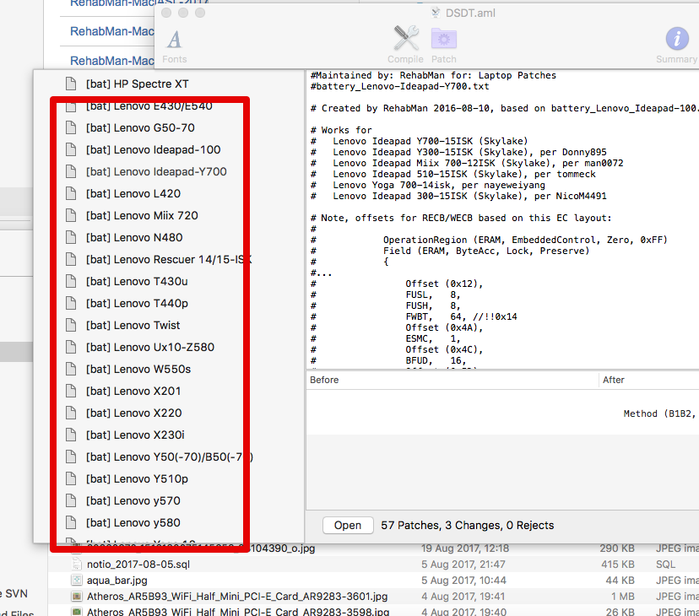Click the Lenovo X230i document icon
The height and width of the screenshot is (616, 699).
tap(70, 435)
